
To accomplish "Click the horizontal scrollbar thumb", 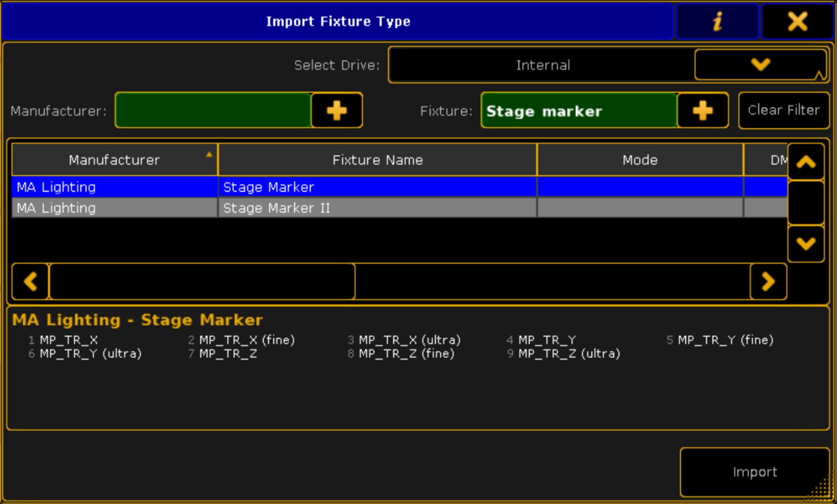I will [x=202, y=281].
